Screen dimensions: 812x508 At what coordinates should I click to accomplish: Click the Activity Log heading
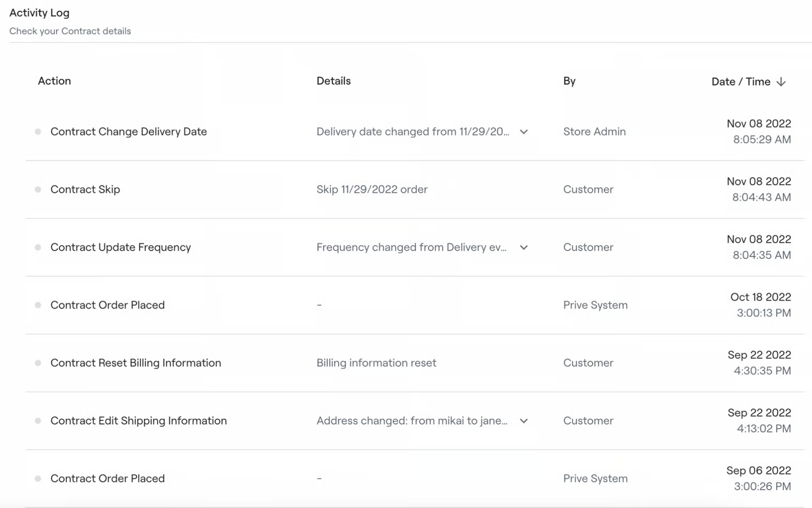40,13
